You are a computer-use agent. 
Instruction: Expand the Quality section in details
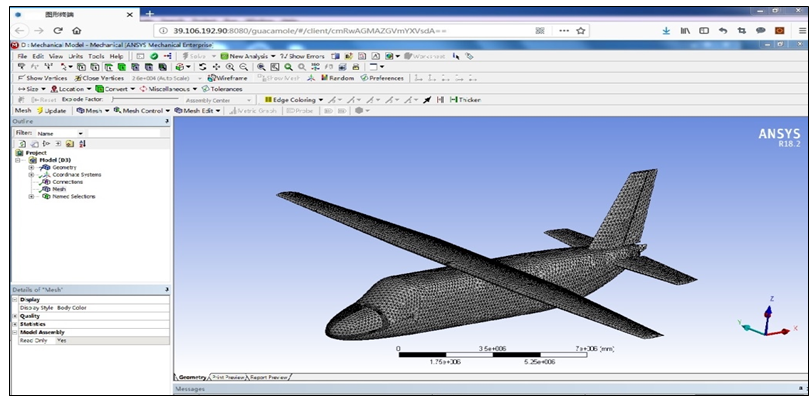15,315
